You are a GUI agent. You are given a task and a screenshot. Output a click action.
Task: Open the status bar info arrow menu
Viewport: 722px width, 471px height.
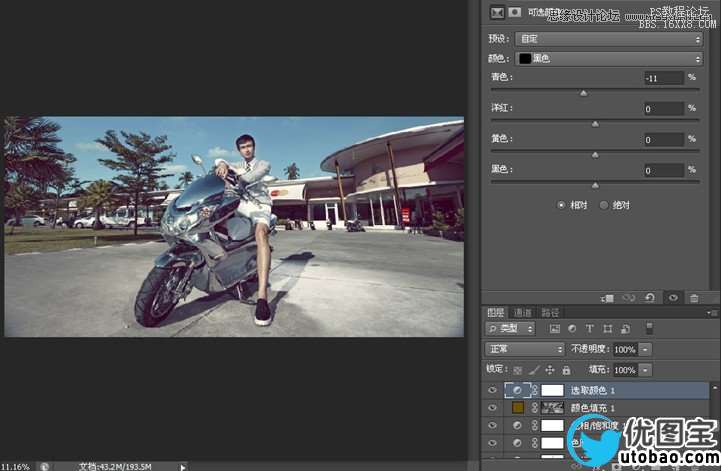pos(183,467)
